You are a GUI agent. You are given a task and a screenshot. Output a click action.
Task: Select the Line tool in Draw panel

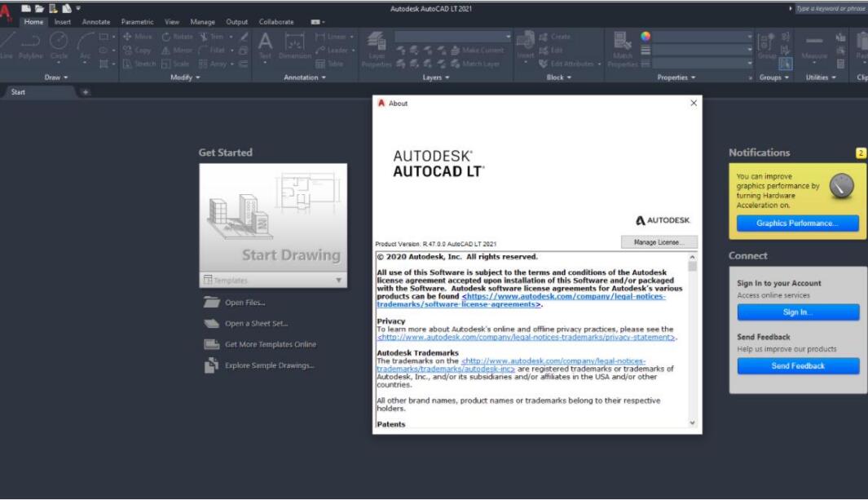[x=7, y=46]
